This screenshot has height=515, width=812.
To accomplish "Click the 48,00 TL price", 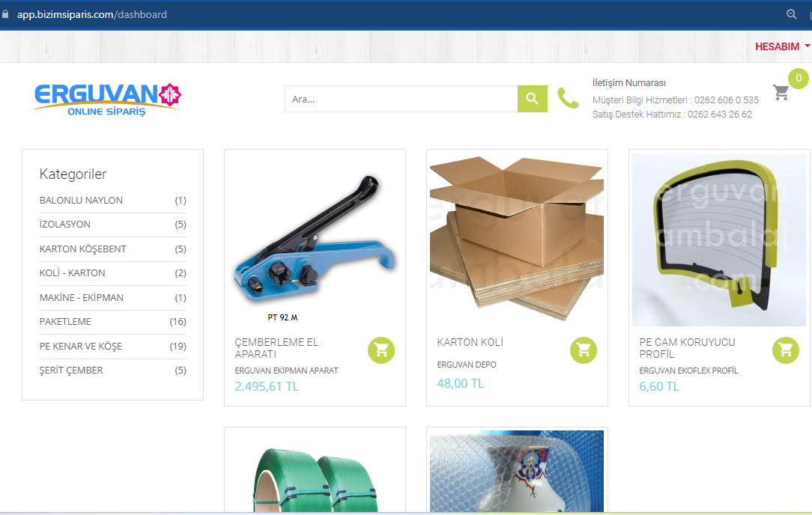I will tap(461, 383).
